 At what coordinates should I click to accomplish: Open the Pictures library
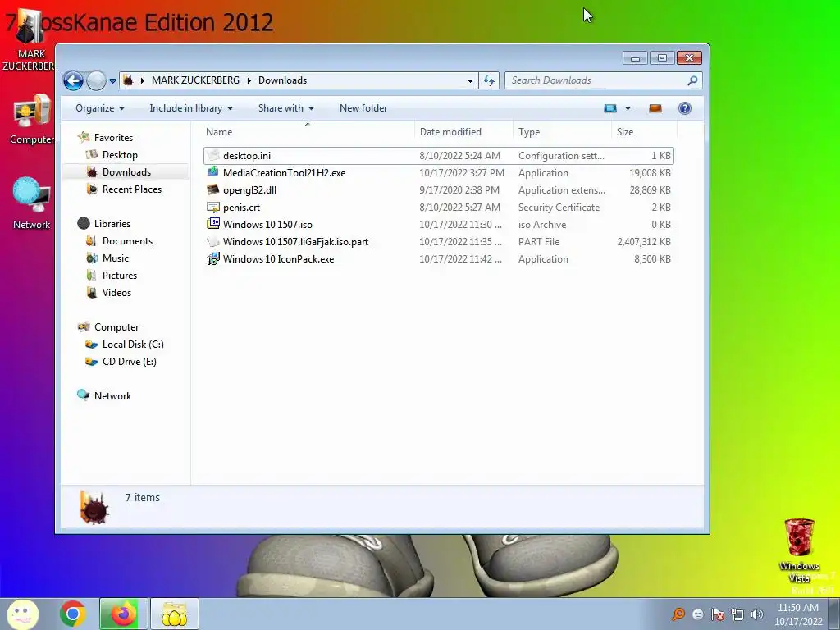tap(120, 276)
